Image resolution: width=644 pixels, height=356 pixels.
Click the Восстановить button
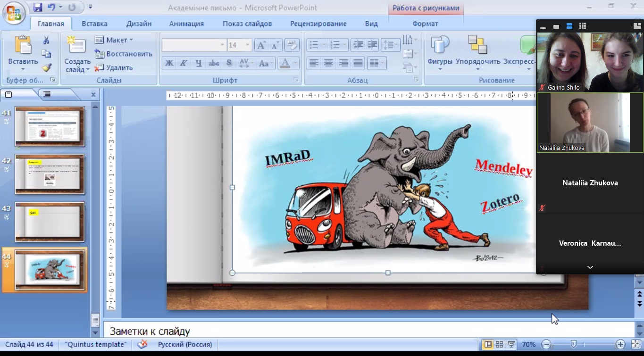(124, 54)
